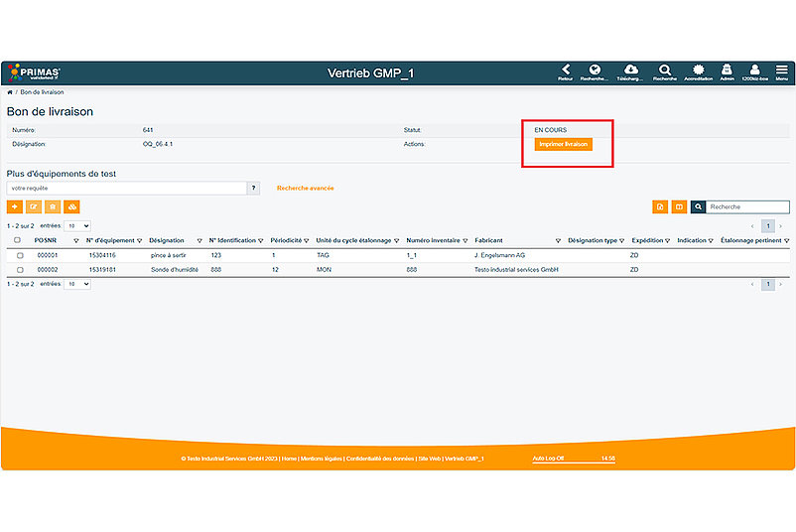Click the orange delete trash button
796x532 pixels.
(x=53, y=206)
